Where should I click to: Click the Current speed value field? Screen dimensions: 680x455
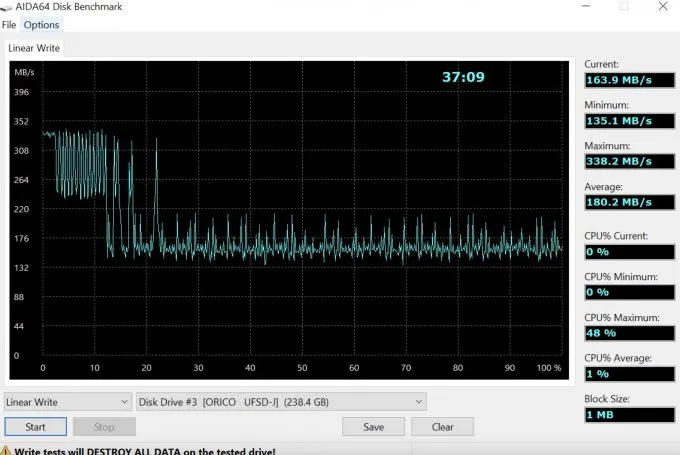click(x=629, y=80)
